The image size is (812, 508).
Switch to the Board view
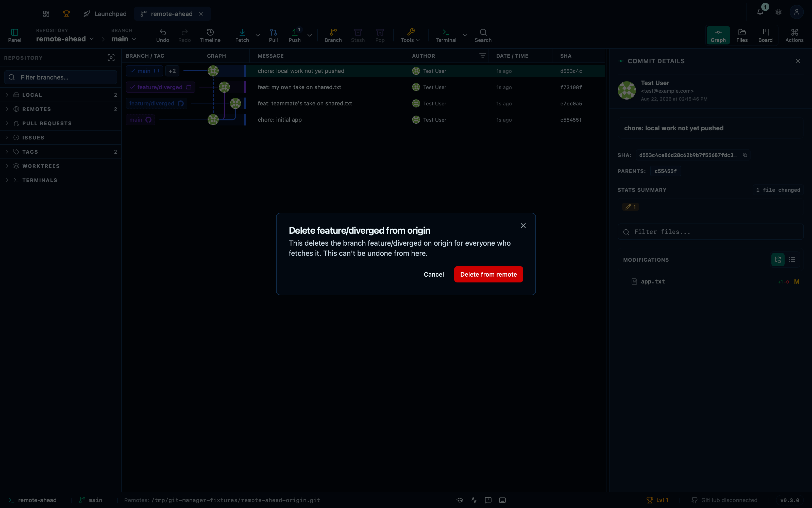tap(765, 35)
